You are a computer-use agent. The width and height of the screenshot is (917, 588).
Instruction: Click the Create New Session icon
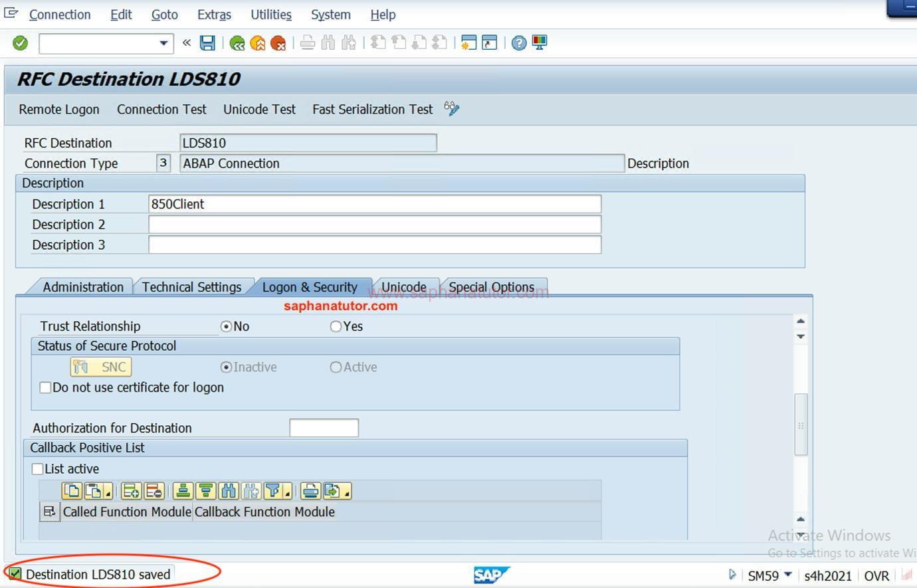click(x=468, y=43)
